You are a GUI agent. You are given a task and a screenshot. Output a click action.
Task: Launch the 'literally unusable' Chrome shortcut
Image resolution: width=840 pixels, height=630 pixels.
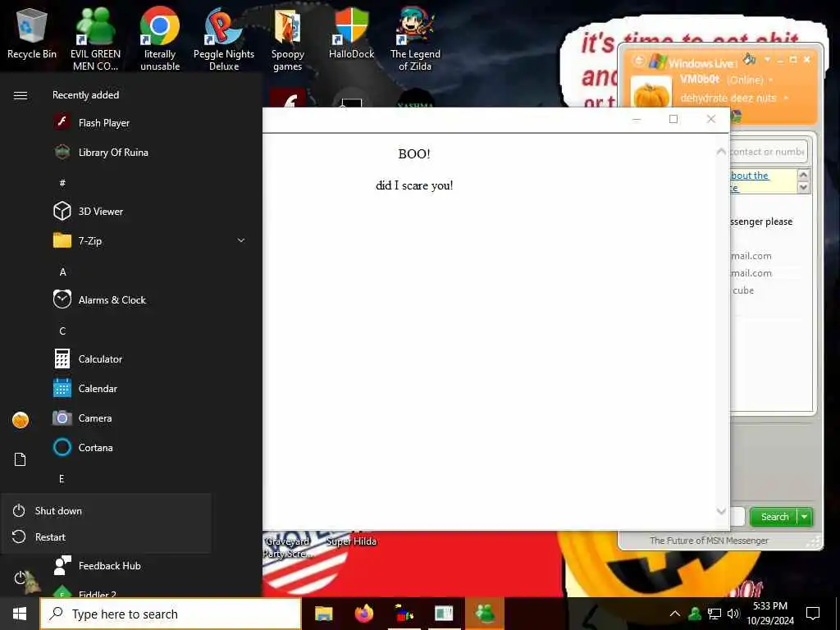tap(160, 39)
